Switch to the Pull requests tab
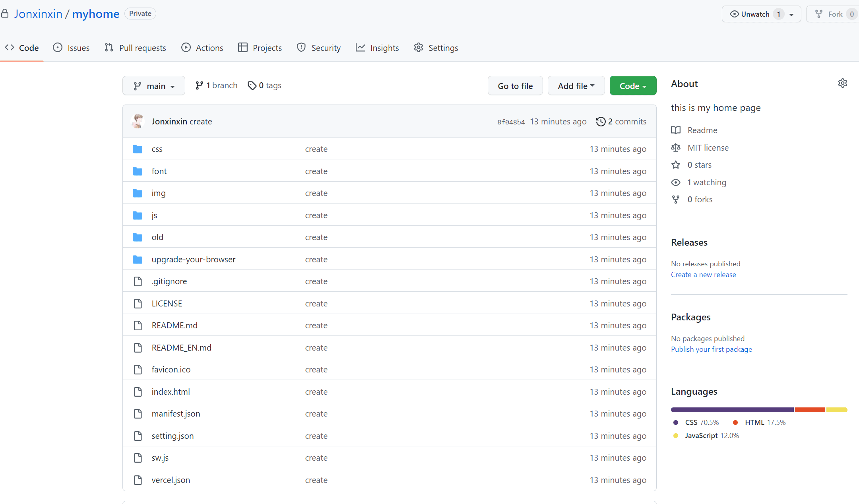The image size is (859, 504). (136, 48)
